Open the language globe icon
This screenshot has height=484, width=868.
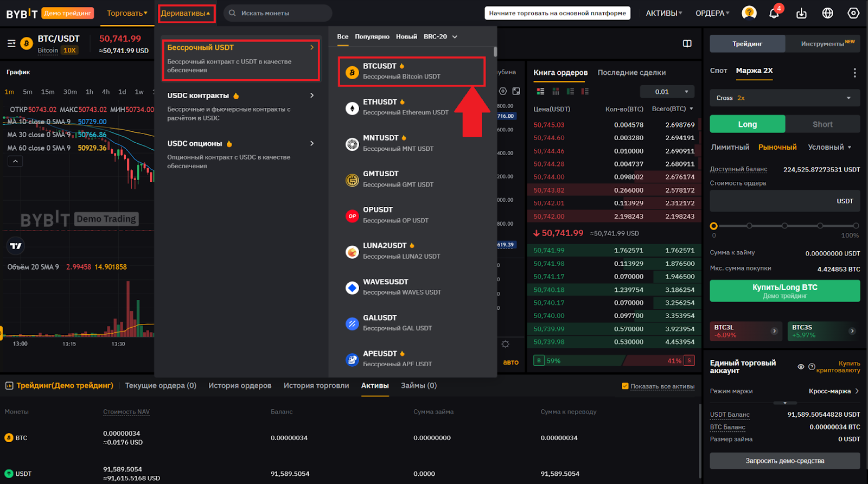(827, 13)
